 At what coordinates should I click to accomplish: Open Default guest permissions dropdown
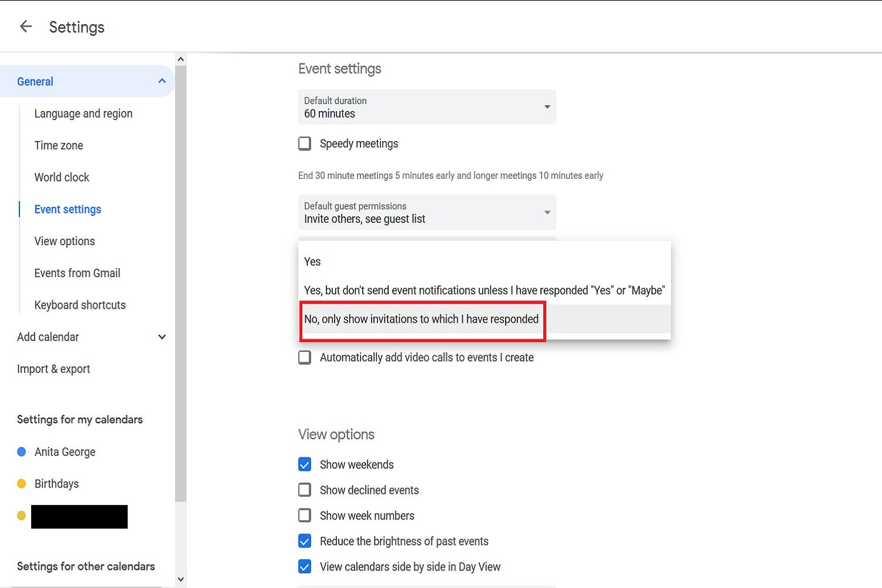427,212
